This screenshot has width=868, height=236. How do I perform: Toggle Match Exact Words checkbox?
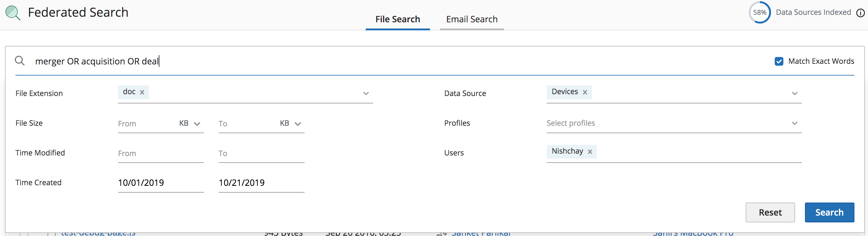779,61
